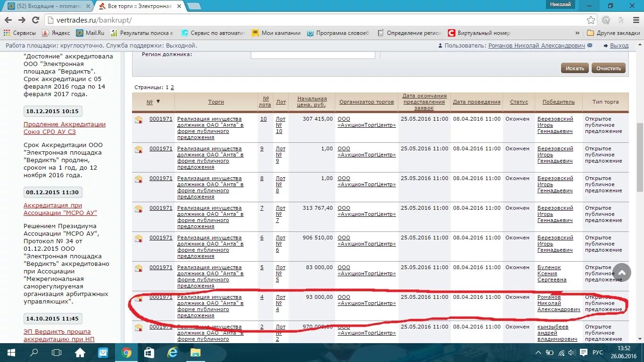Click the Искать search button
The height and width of the screenshot is (362, 644).
[575, 68]
